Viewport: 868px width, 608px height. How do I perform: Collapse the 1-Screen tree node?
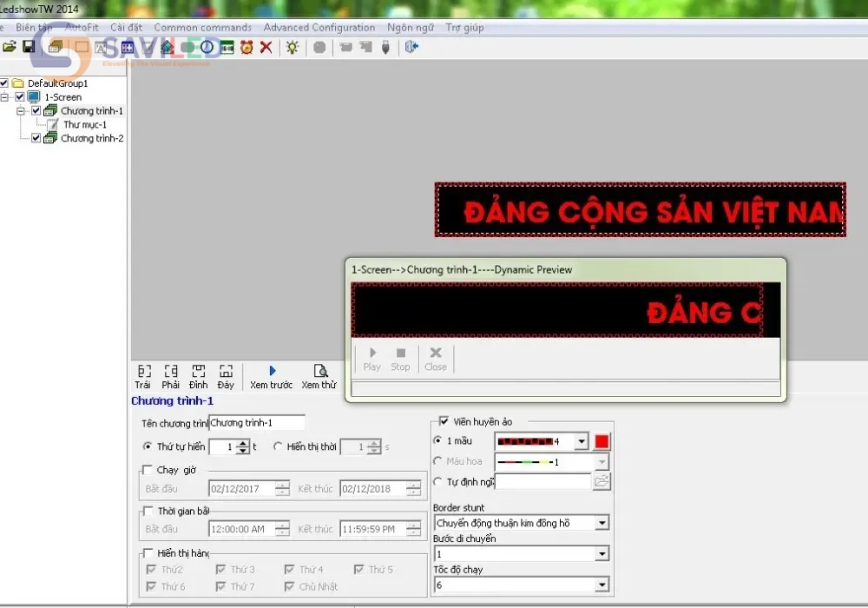[5, 97]
